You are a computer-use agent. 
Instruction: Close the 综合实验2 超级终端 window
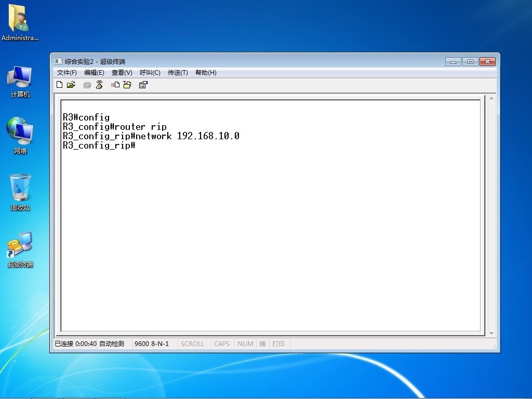click(x=487, y=61)
